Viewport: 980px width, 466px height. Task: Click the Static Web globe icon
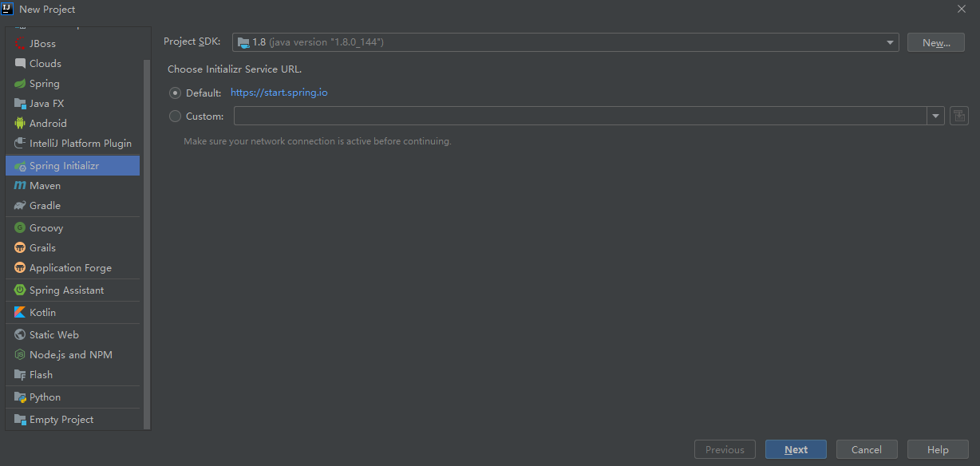coord(20,335)
